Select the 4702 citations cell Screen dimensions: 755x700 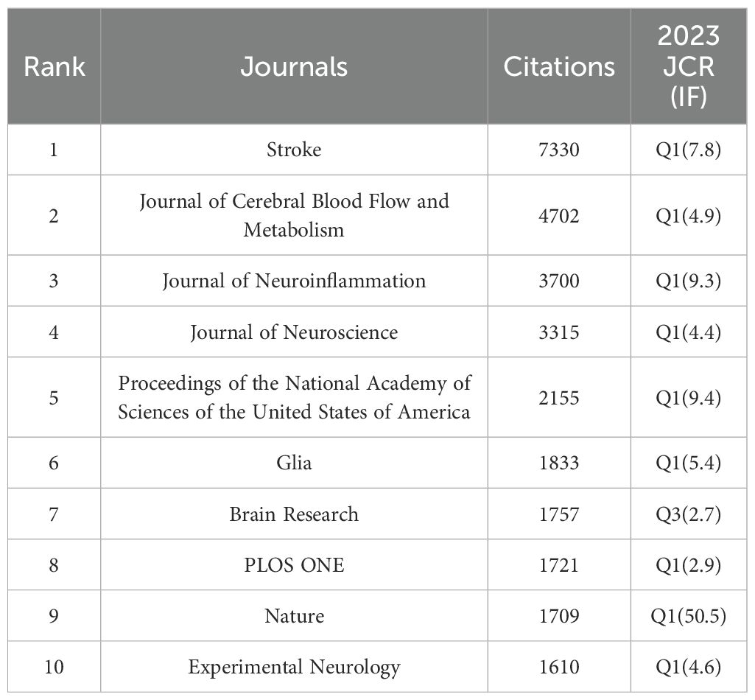click(558, 215)
